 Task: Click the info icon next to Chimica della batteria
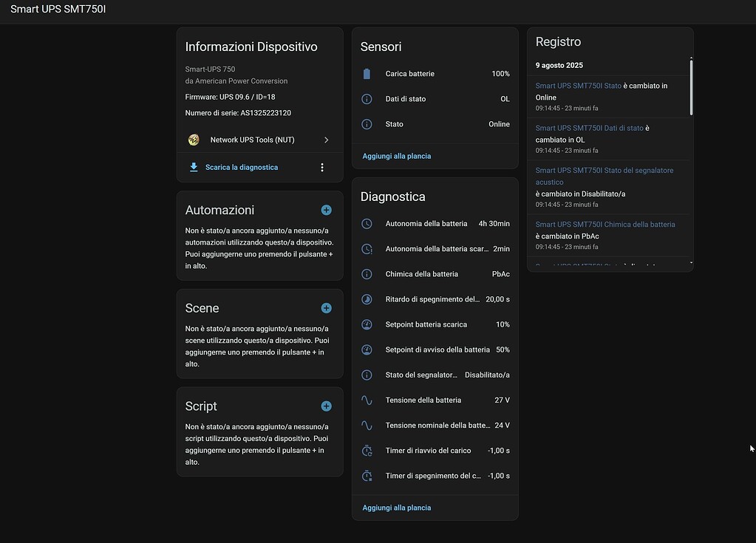[367, 273]
